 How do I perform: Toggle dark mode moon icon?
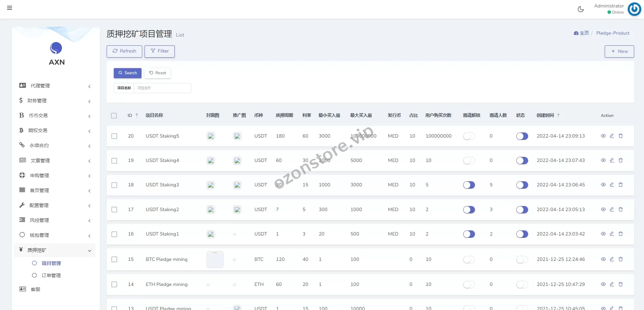coord(581,9)
